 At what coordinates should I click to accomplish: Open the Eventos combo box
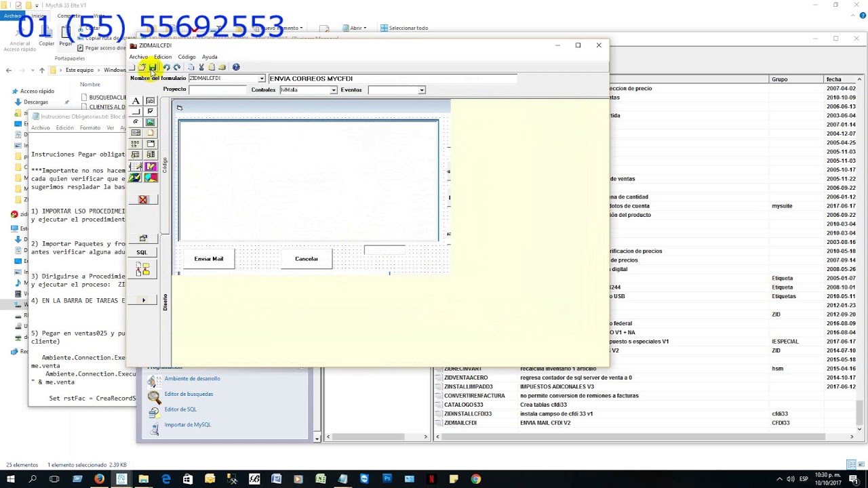point(421,90)
